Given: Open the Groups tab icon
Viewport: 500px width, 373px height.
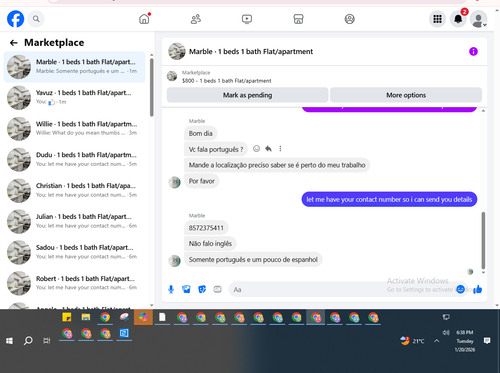Looking at the screenshot, I should 349,19.
